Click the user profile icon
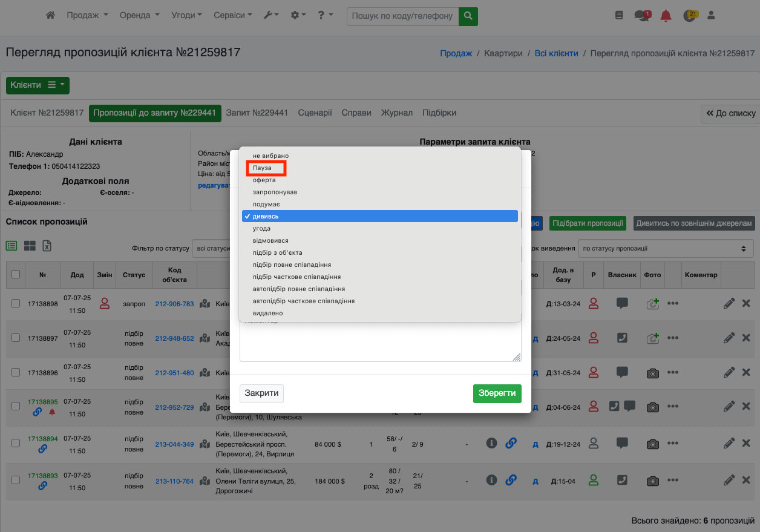 click(711, 16)
